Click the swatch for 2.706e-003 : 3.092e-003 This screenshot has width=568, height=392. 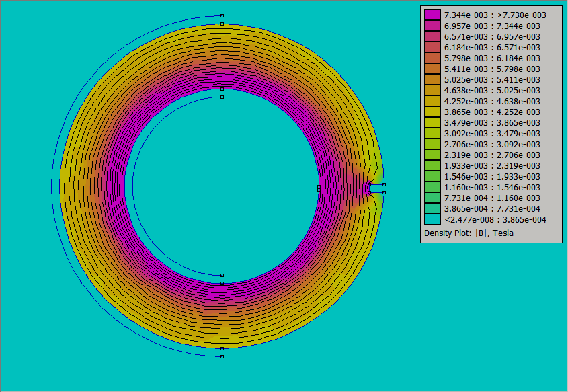point(432,144)
